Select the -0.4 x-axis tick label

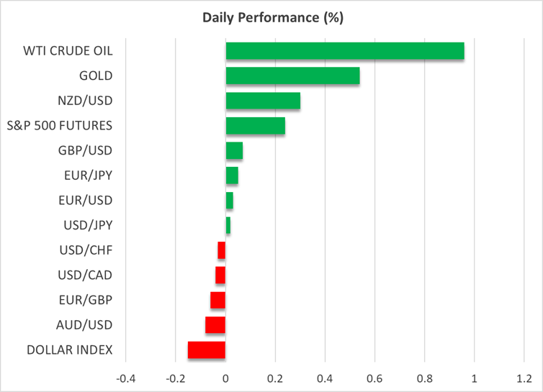(x=126, y=378)
